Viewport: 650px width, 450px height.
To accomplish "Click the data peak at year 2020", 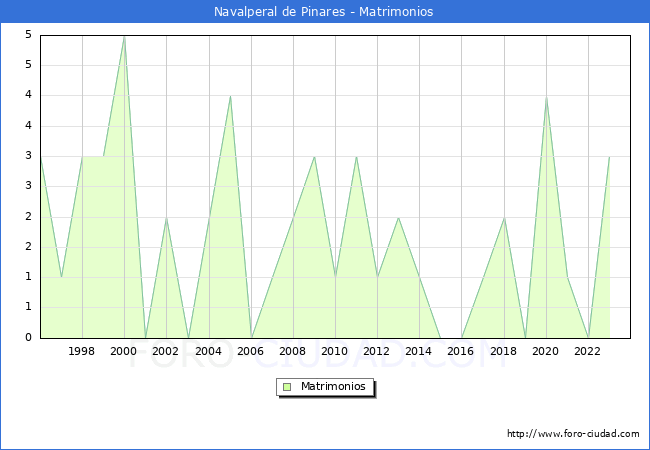I will click(545, 96).
